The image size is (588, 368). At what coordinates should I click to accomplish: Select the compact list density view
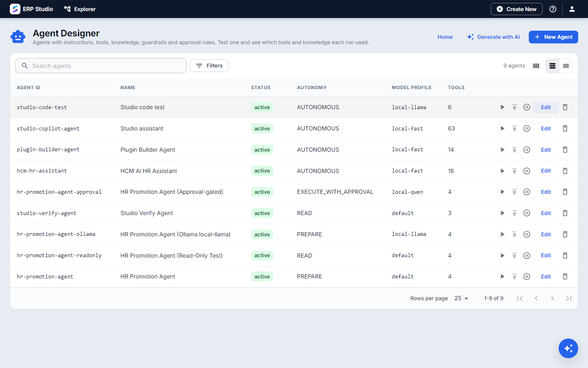coord(566,66)
